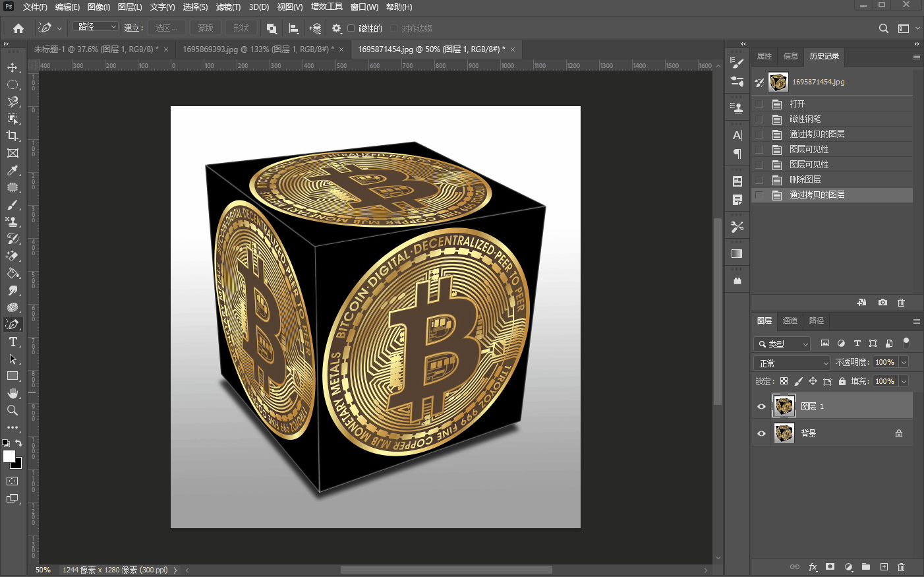Click lock image pixels brush icon

point(798,381)
